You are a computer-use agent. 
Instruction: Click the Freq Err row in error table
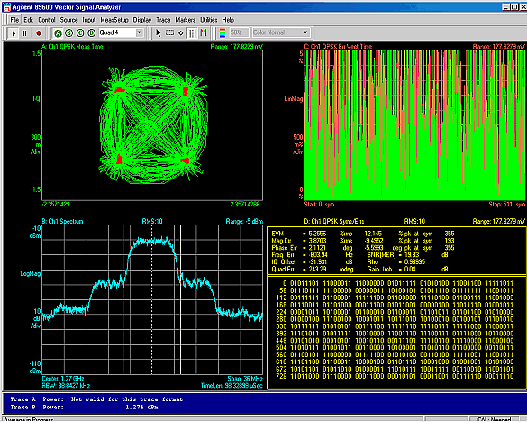[312, 255]
